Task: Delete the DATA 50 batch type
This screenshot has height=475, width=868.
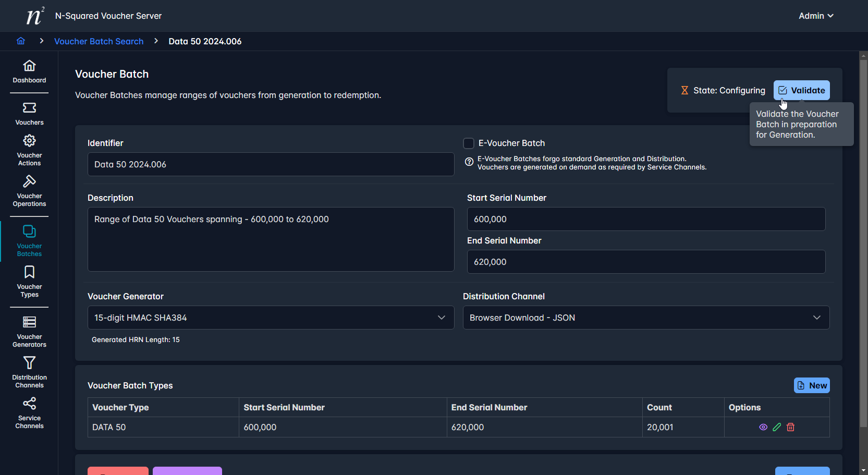Action: pos(790,427)
